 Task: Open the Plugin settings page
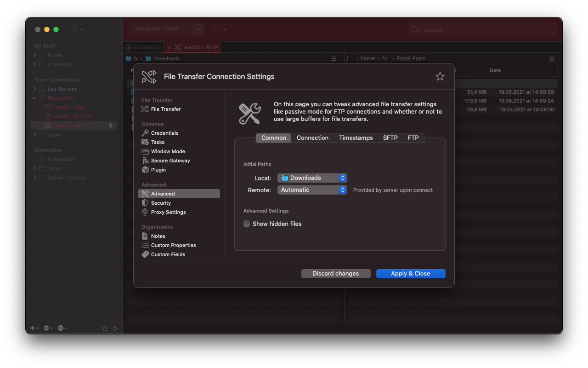click(x=158, y=170)
